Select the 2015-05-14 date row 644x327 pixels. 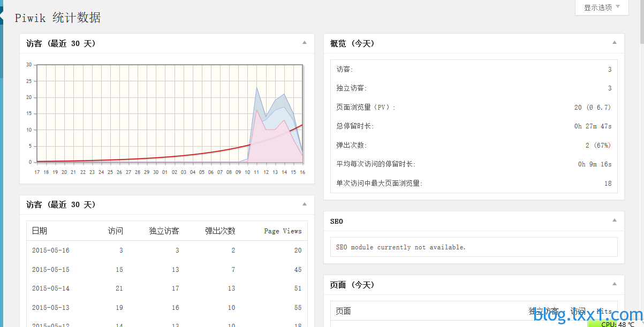pos(50,288)
